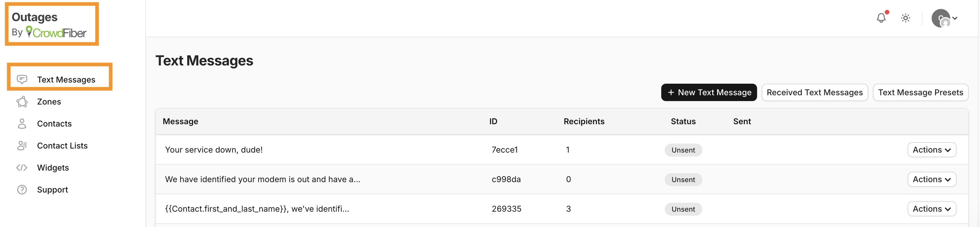Open the Contact Lists sidebar item
Screen dimensions: 980x227
click(x=63, y=146)
